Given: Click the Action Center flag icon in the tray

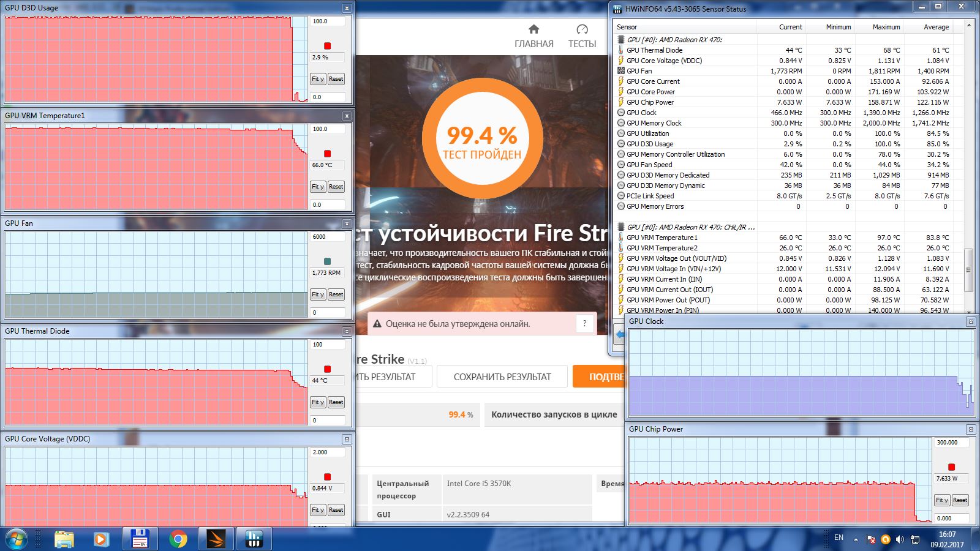Looking at the screenshot, I should pyautogui.click(x=871, y=539).
